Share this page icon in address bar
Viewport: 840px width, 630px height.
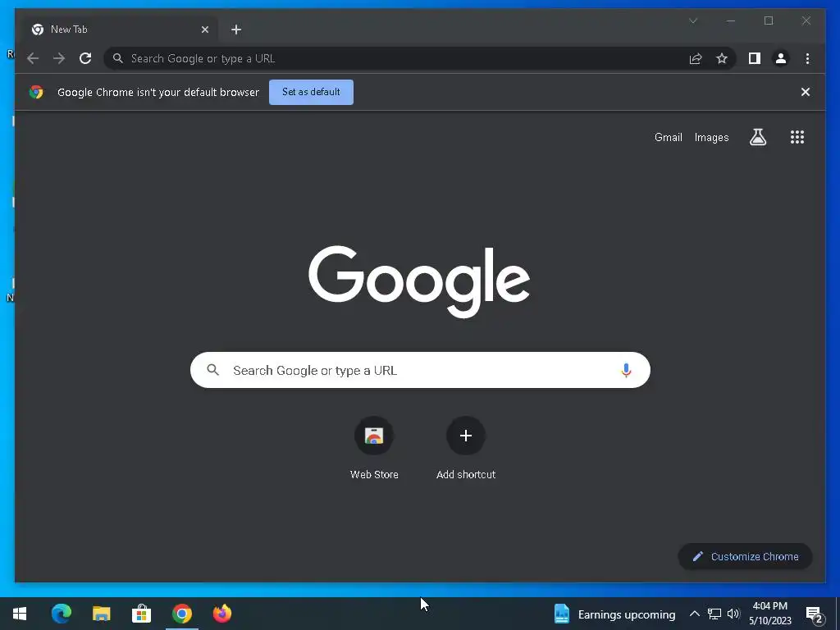coord(696,58)
